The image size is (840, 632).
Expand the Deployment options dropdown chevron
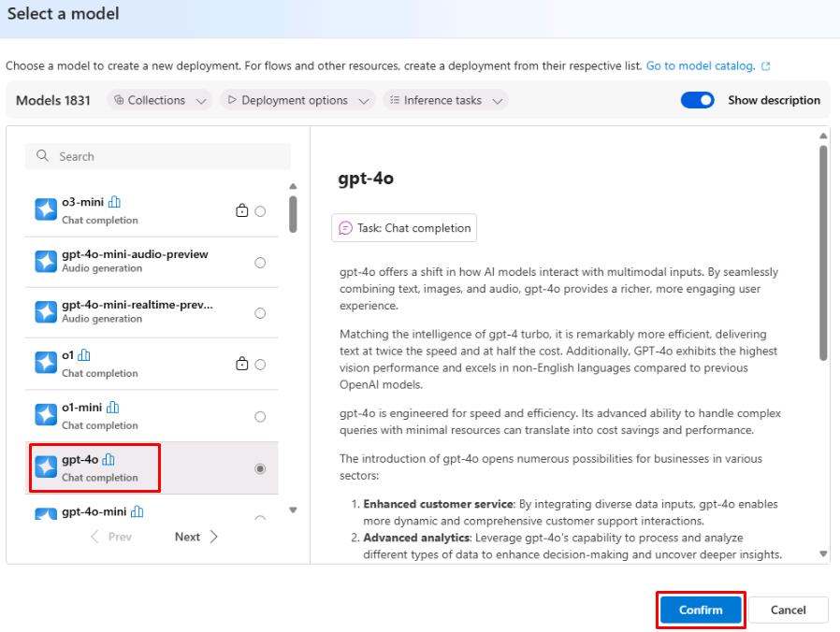pyautogui.click(x=364, y=101)
